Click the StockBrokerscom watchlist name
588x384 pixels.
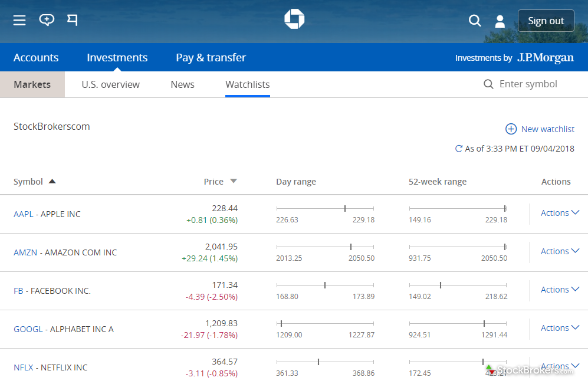(x=52, y=126)
